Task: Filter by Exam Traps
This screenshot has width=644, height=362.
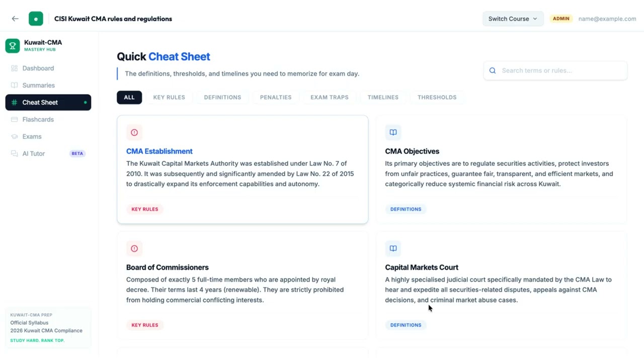Action: [x=329, y=98]
